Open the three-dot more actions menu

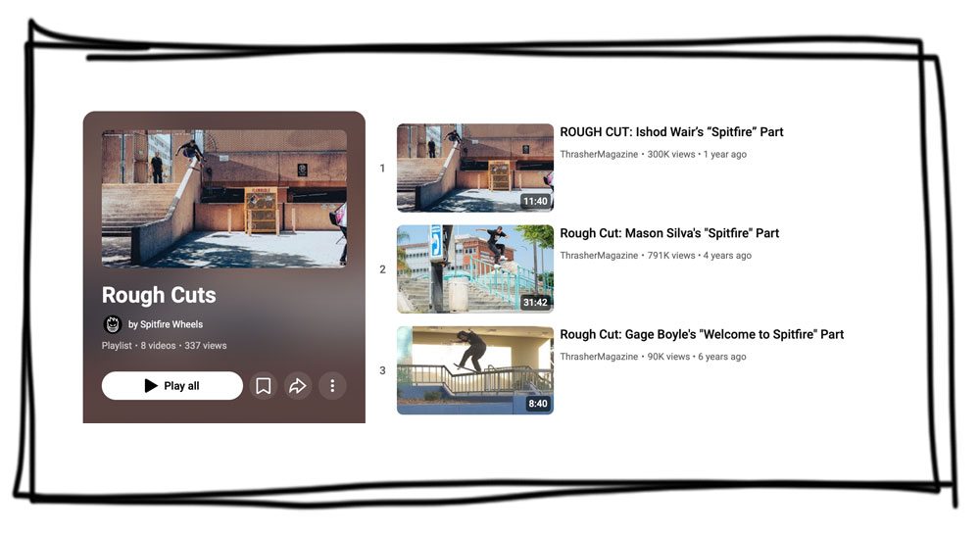click(x=332, y=386)
